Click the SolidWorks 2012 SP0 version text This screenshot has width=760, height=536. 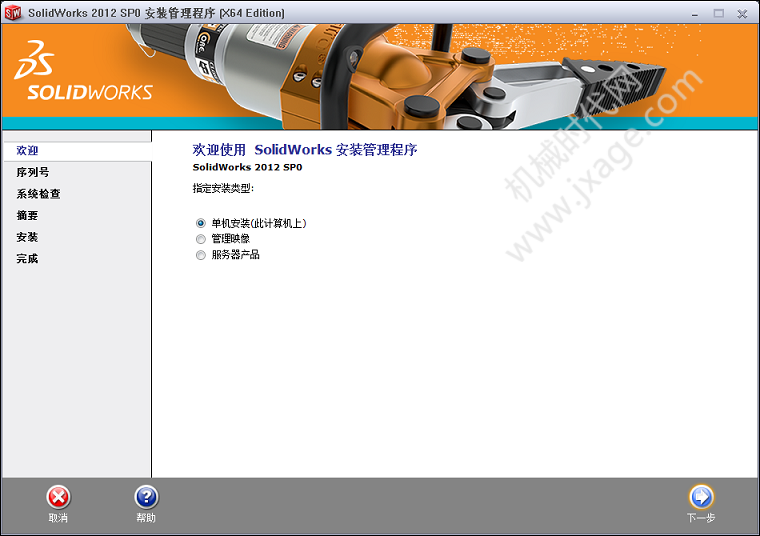pyautogui.click(x=247, y=167)
